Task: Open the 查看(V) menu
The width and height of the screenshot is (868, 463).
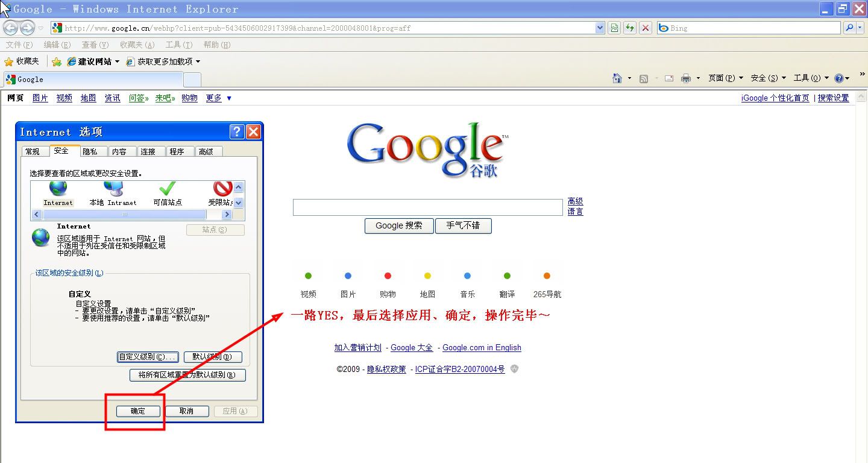Action: tap(95, 45)
